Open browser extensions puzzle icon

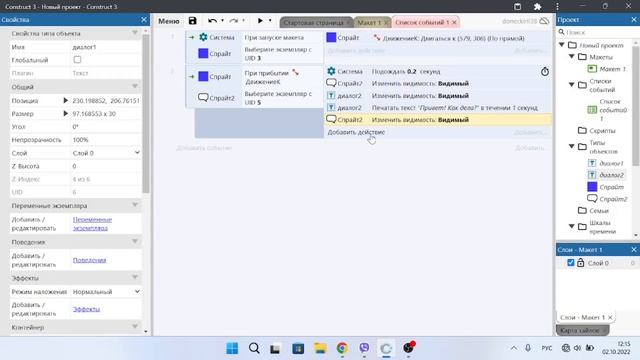[x=538, y=7]
